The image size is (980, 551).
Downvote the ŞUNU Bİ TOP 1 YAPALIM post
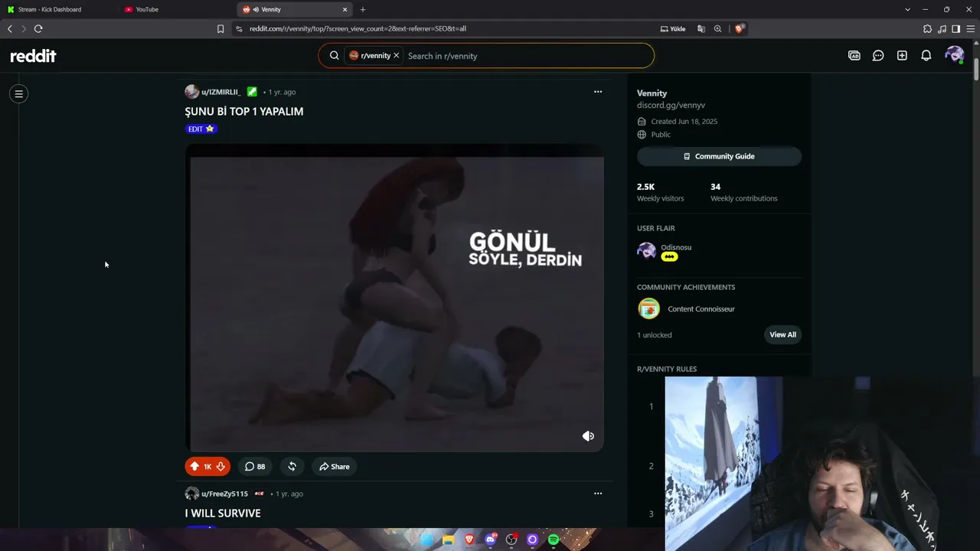click(x=220, y=467)
